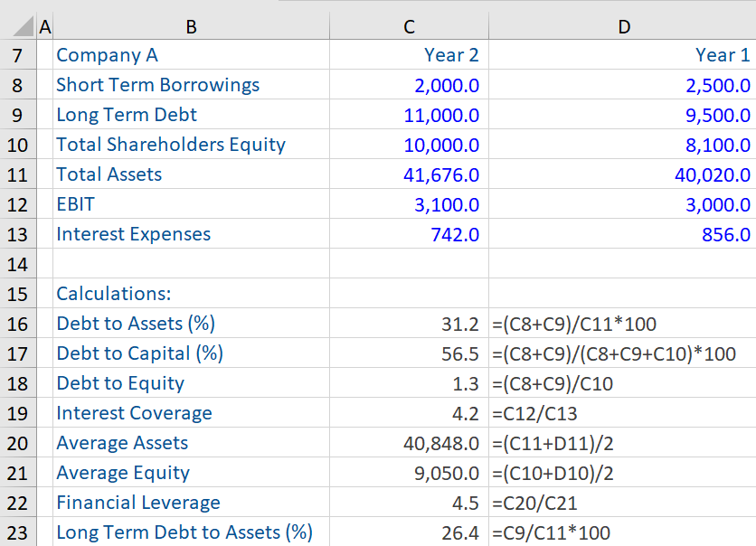Select the Average Assets result 40,848.0
Image resolution: width=756 pixels, height=546 pixels.
coord(440,443)
